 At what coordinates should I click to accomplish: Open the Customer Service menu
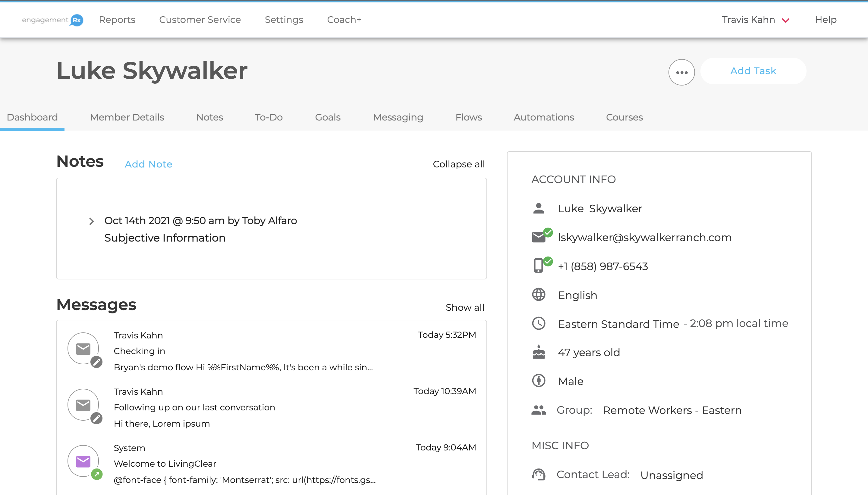[x=200, y=20]
